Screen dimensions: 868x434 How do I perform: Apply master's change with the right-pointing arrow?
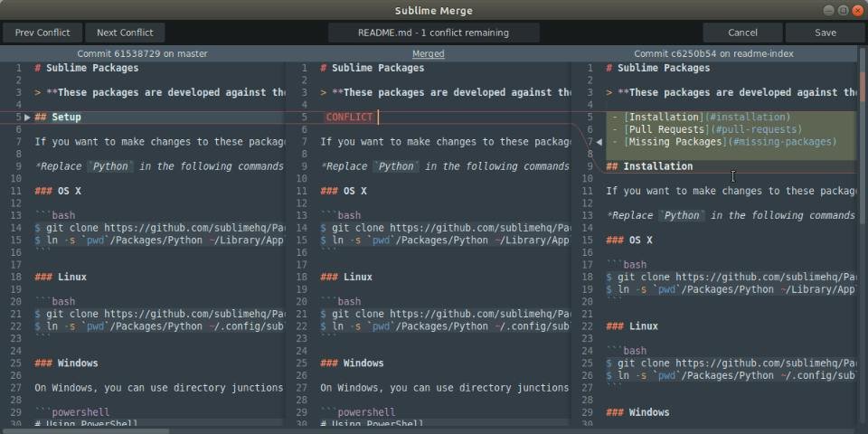(x=27, y=118)
